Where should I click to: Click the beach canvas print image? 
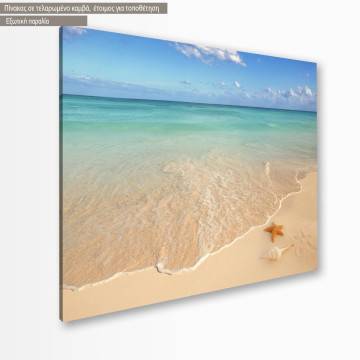click(188, 173)
